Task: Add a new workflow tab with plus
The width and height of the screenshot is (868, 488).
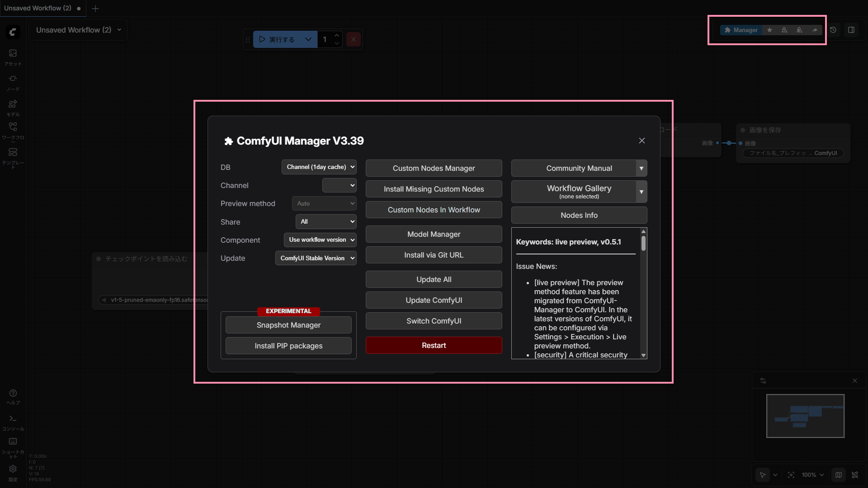Action: (95, 8)
